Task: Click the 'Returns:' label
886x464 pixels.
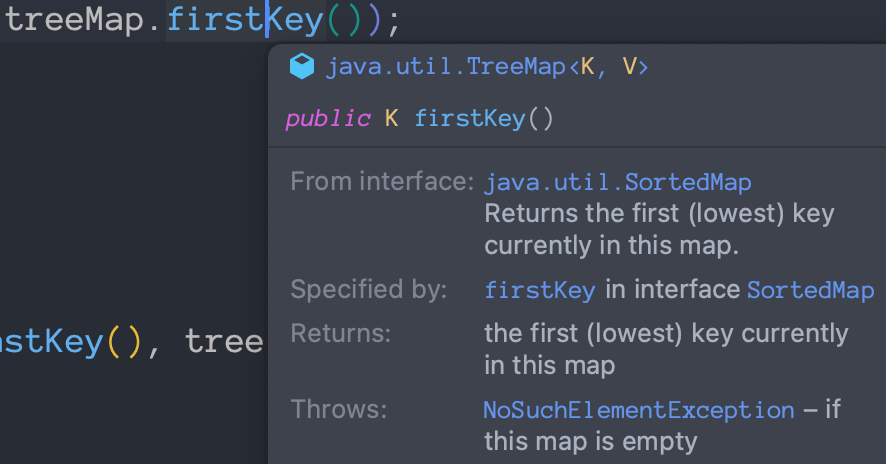Action: pos(341,333)
